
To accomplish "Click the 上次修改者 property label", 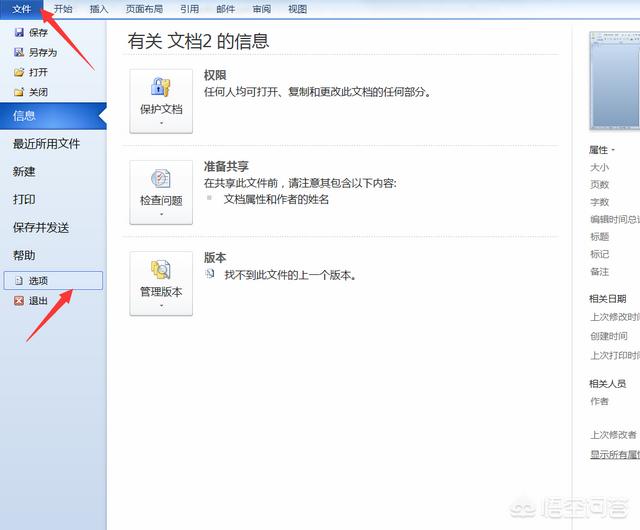I will pos(613,435).
